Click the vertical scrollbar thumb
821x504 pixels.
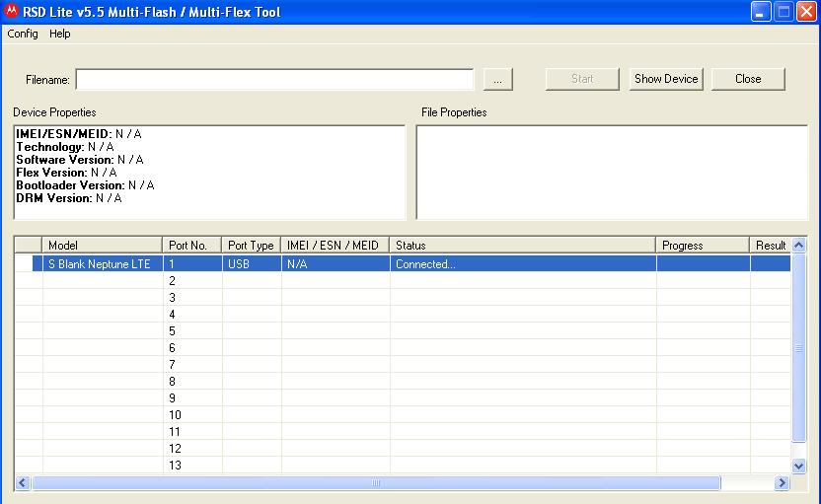(798, 347)
